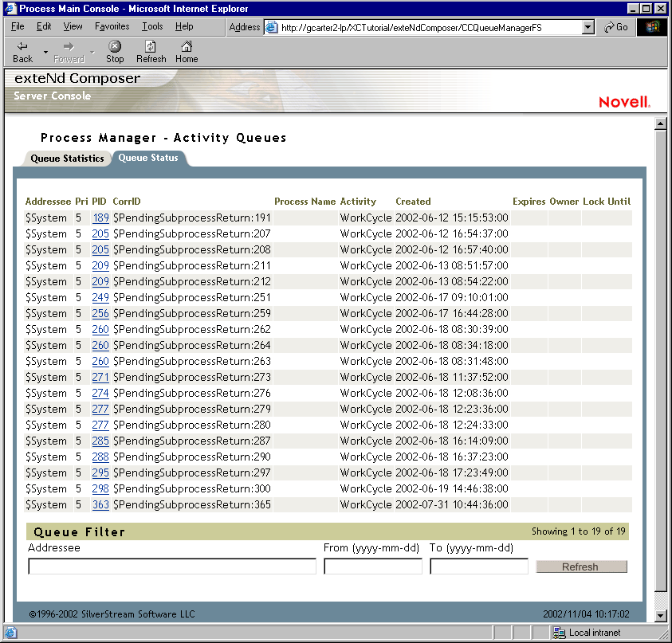Open PID 295 link
The width and height of the screenshot is (672, 643).
click(100, 472)
